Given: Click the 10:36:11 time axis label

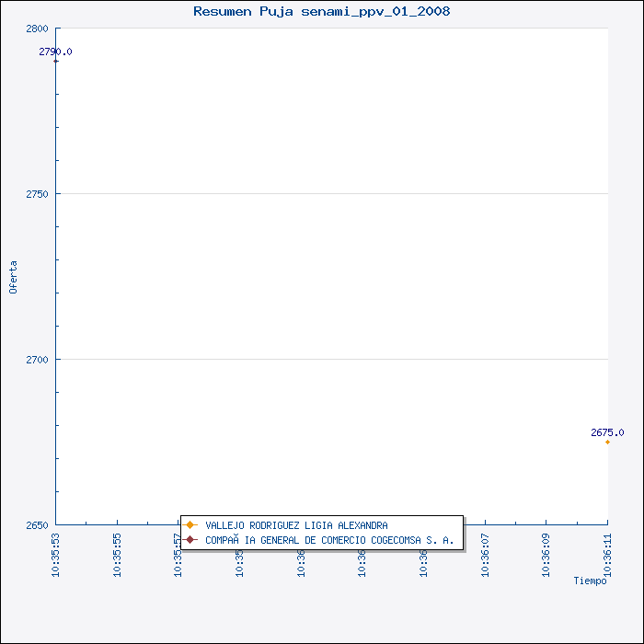Looking at the screenshot, I should [x=608, y=554].
